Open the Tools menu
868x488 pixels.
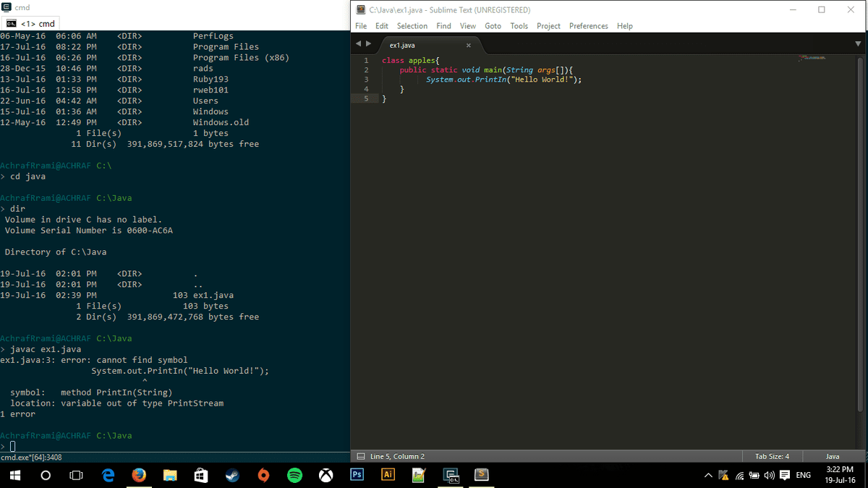[x=519, y=26]
